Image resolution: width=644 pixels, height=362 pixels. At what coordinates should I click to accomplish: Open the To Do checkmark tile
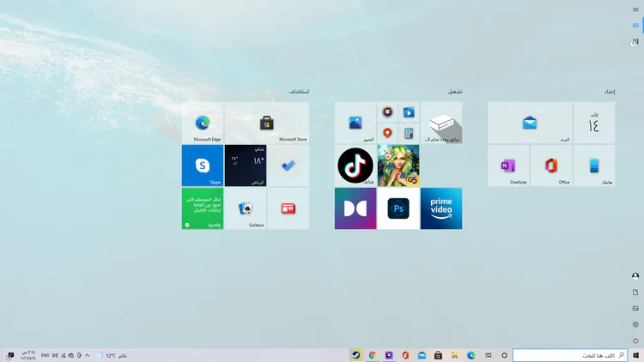pos(289,166)
